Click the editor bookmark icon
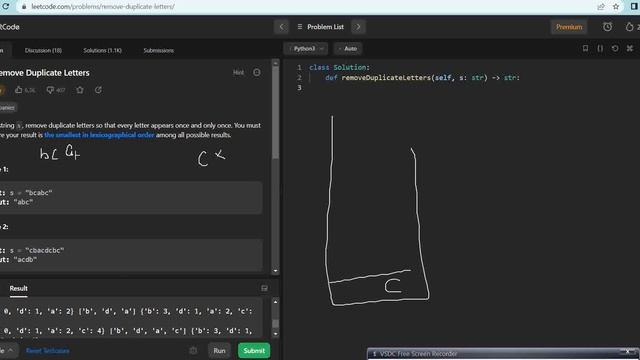The height and width of the screenshot is (360, 640). [585, 48]
